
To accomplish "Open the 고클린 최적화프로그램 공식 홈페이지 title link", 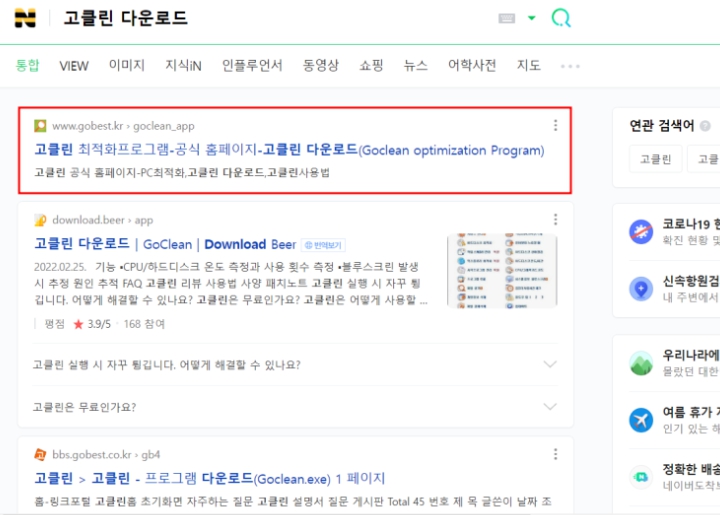I will (289, 150).
